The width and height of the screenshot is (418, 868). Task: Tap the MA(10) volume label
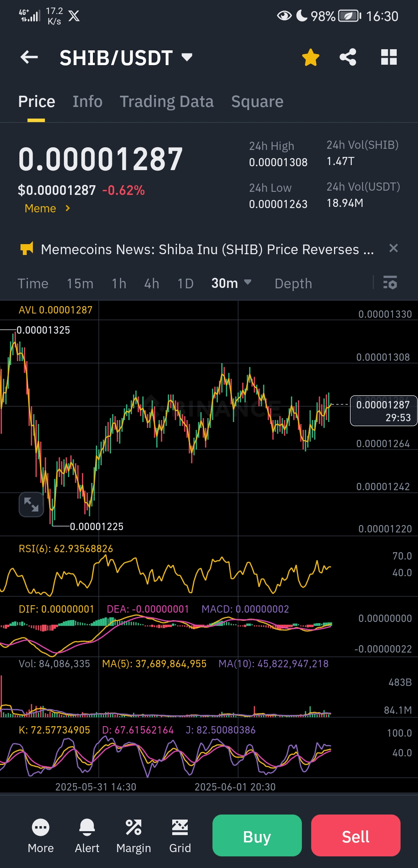pos(273,664)
